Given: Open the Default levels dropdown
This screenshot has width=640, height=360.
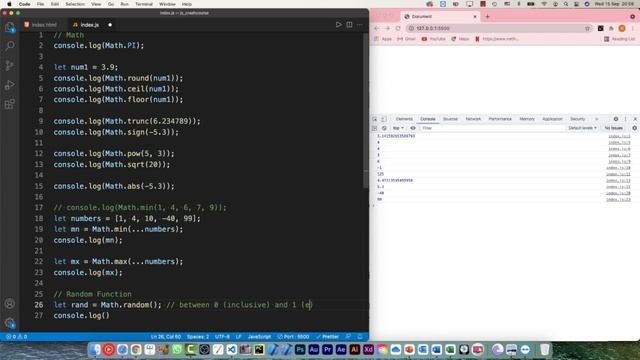Looking at the screenshot, I should coord(582,128).
